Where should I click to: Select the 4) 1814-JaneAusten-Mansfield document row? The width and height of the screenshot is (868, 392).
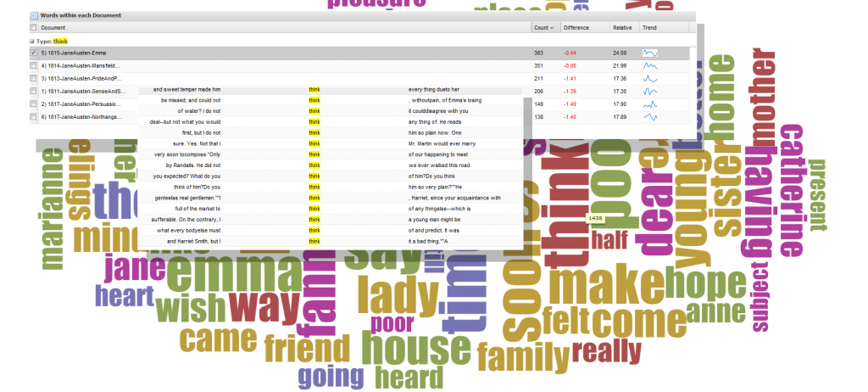pyautogui.click(x=359, y=65)
